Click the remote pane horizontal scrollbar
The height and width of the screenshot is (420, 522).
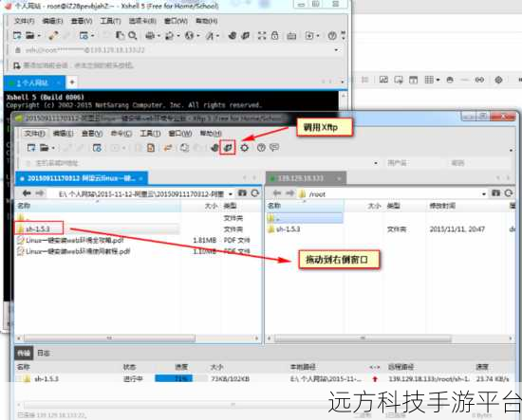pos(363,338)
